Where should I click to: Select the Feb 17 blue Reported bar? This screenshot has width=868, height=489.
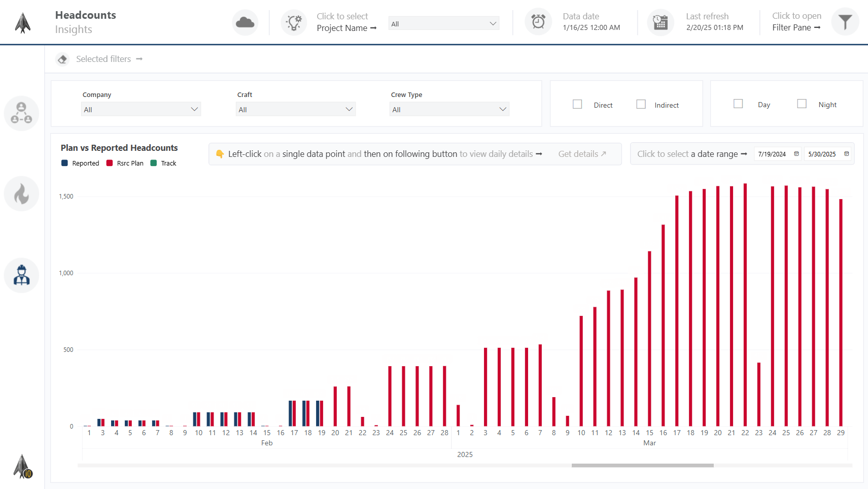(x=290, y=413)
